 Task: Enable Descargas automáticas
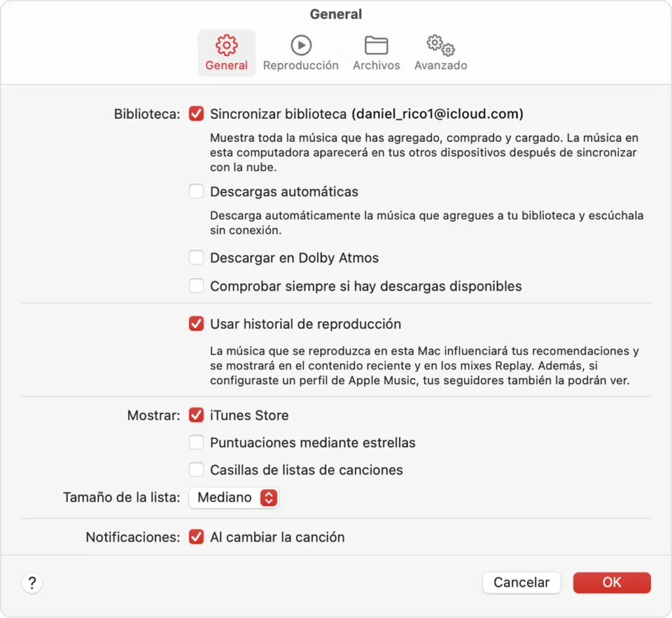coord(196,192)
